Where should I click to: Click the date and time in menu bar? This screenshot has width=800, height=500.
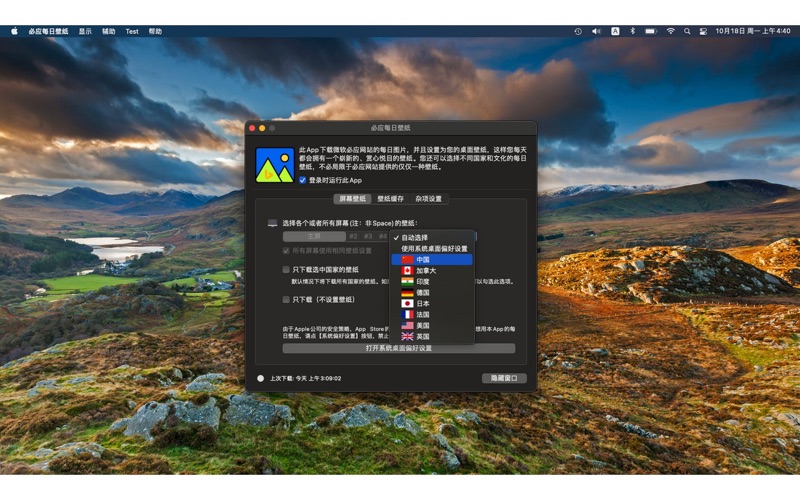point(753,31)
